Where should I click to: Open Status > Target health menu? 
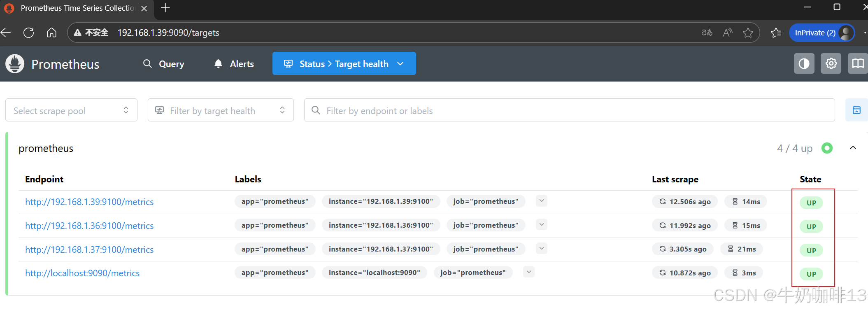click(x=344, y=64)
